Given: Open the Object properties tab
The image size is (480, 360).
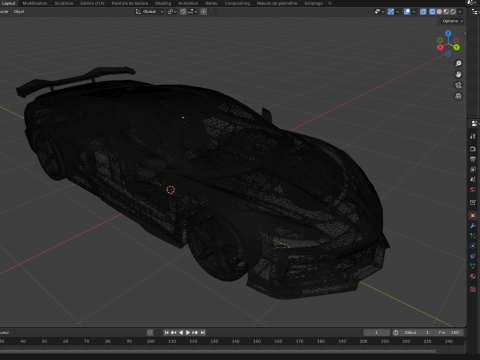Looking at the screenshot, I should click(473, 216).
